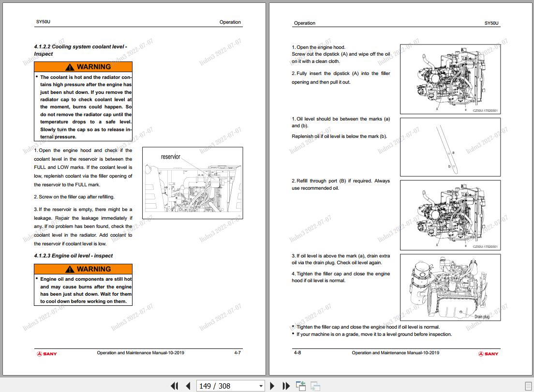The image size is (534, 392).
Task: Click the text 'If your machine is on a grade' bullet
Action: click(x=374, y=334)
